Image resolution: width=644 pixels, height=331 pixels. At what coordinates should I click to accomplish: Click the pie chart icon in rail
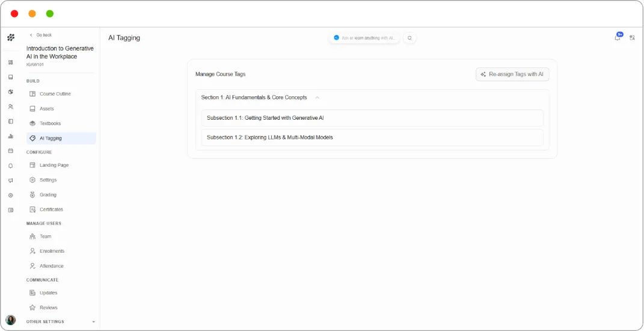coord(11,91)
